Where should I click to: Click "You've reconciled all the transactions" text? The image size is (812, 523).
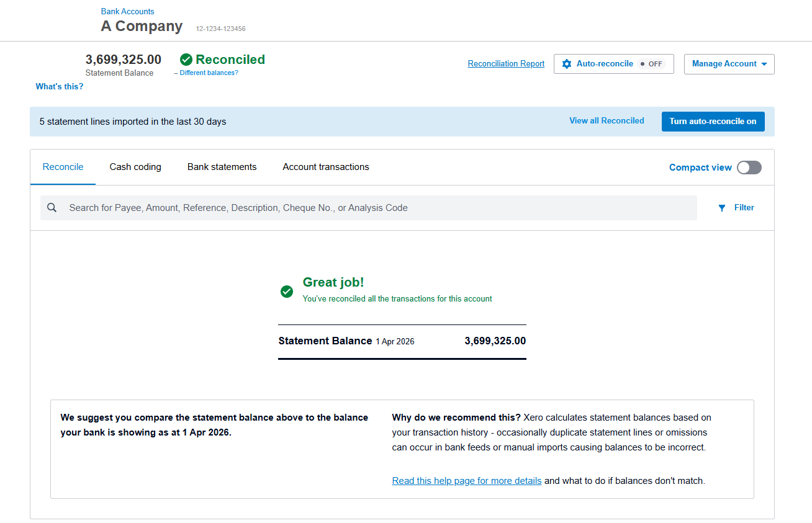[x=397, y=299]
